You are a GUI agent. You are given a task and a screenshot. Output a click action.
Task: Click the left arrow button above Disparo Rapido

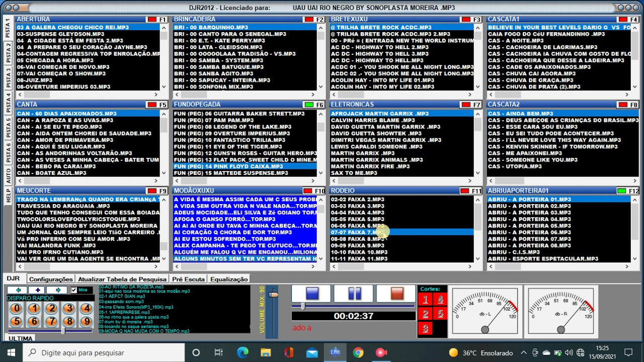pyautogui.click(x=18, y=290)
